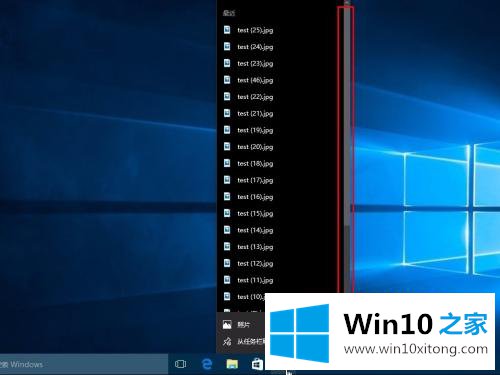Click the file icon beside test (15).jpg
The width and height of the screenshot is (500, 375).
[227, 213]
